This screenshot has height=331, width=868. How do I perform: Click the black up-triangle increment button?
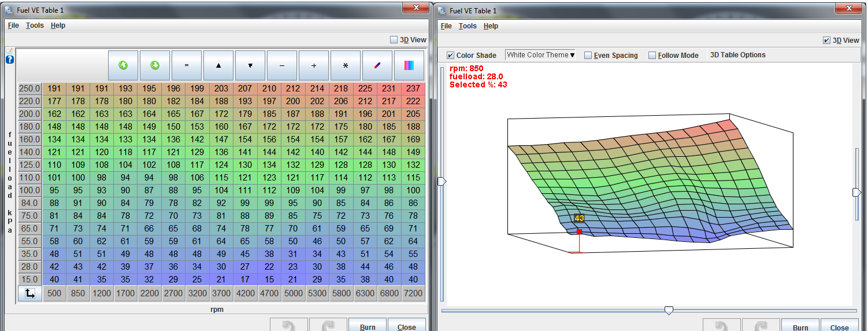click(x=218, y=65)
